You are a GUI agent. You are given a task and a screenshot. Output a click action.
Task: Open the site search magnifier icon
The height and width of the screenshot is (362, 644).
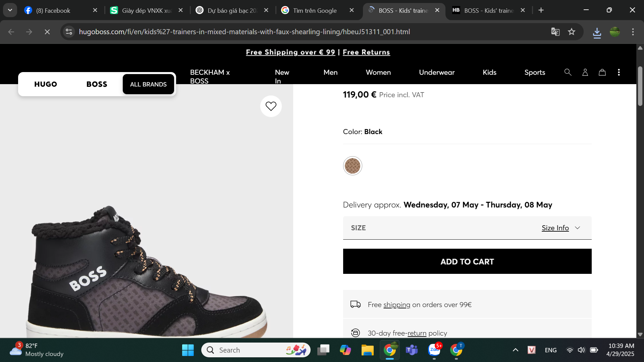(568, 72)
